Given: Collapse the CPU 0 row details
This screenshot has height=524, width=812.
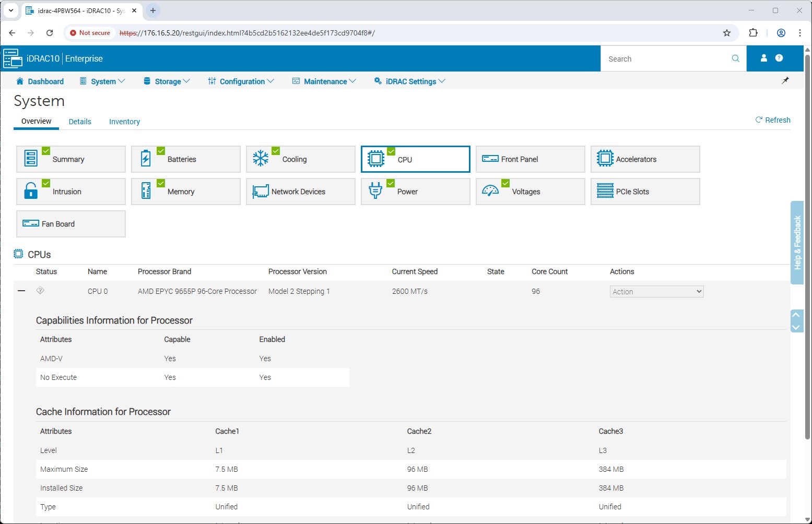Looking at the screenshot, I should click(x=21, y=291).
